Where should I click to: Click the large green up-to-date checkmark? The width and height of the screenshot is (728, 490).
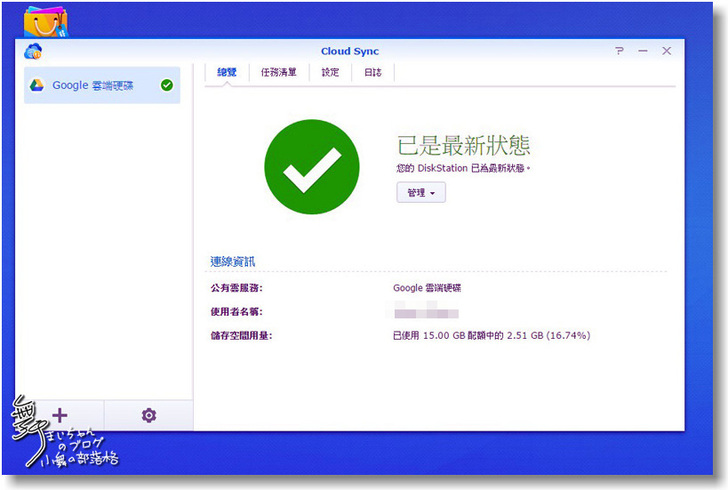pyautogui.click(x=312, y=167)
